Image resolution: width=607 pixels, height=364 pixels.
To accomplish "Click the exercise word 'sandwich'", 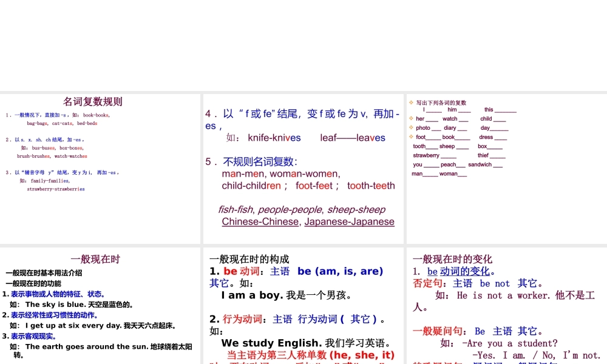I will coord(480,165).
